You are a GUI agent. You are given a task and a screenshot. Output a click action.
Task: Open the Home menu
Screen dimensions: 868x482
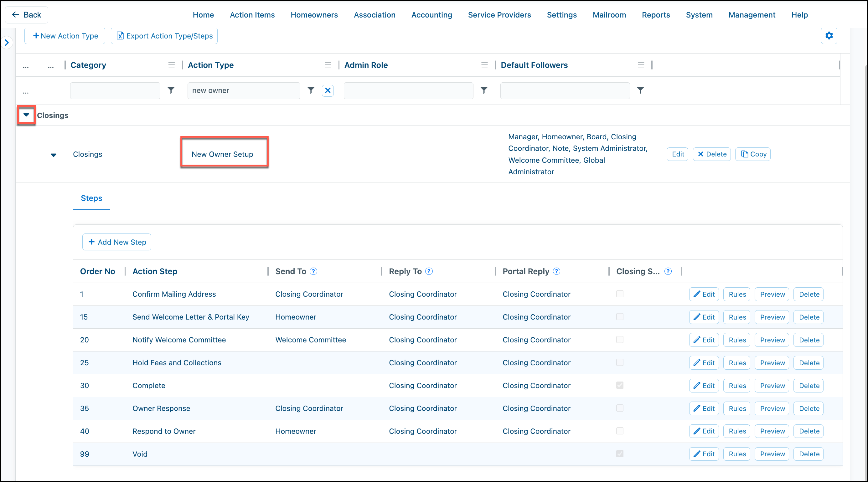click(203, 15)
